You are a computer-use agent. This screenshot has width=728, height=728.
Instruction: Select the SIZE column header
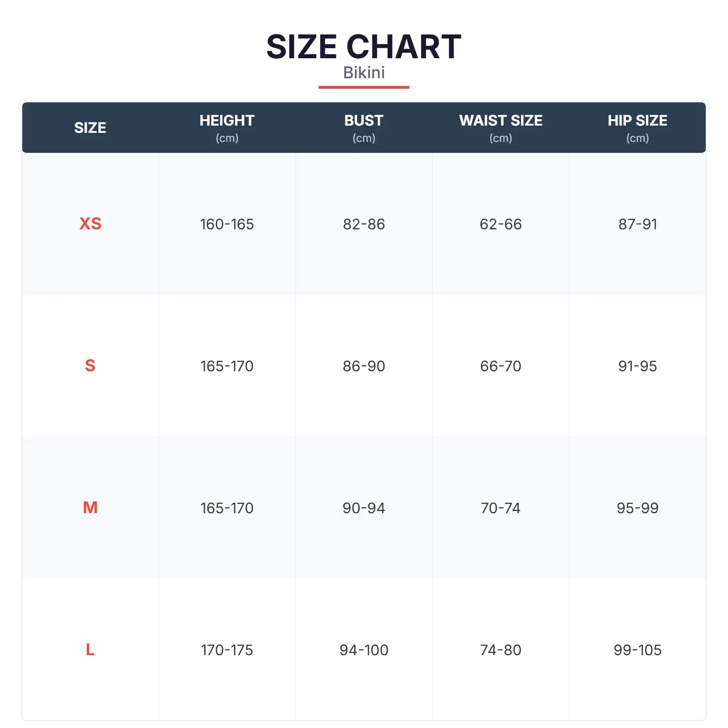(x=90, y=128)
